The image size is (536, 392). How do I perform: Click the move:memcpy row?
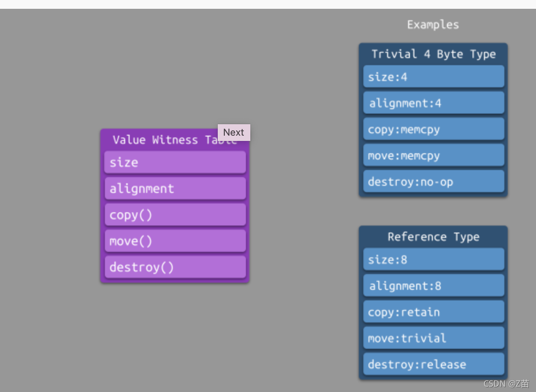(434, 155)
